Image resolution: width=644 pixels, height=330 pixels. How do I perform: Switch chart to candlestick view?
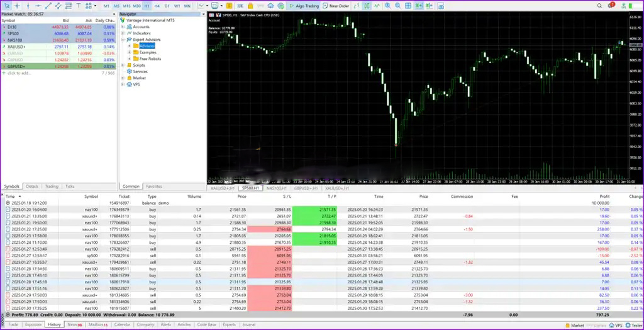tap(367, 6)
